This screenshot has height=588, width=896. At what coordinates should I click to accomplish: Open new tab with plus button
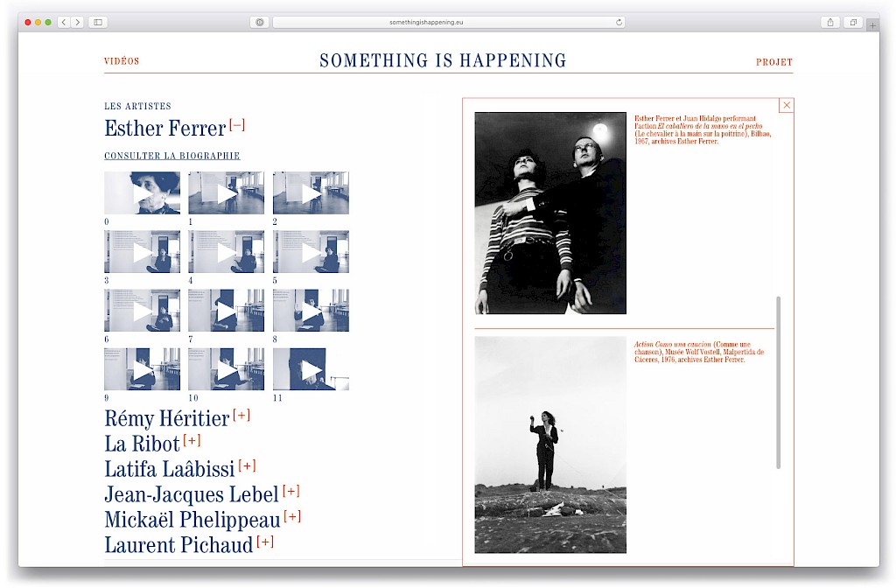pos(871,25)
